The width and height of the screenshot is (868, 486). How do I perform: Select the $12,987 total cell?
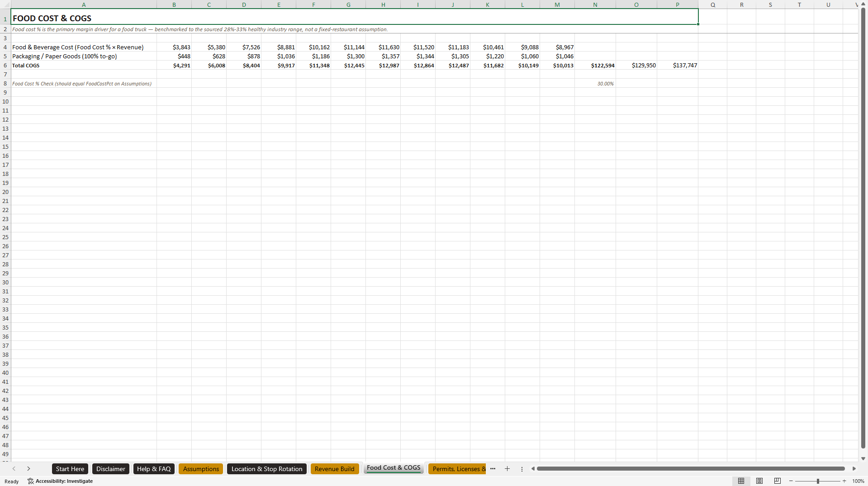[383, 65]
